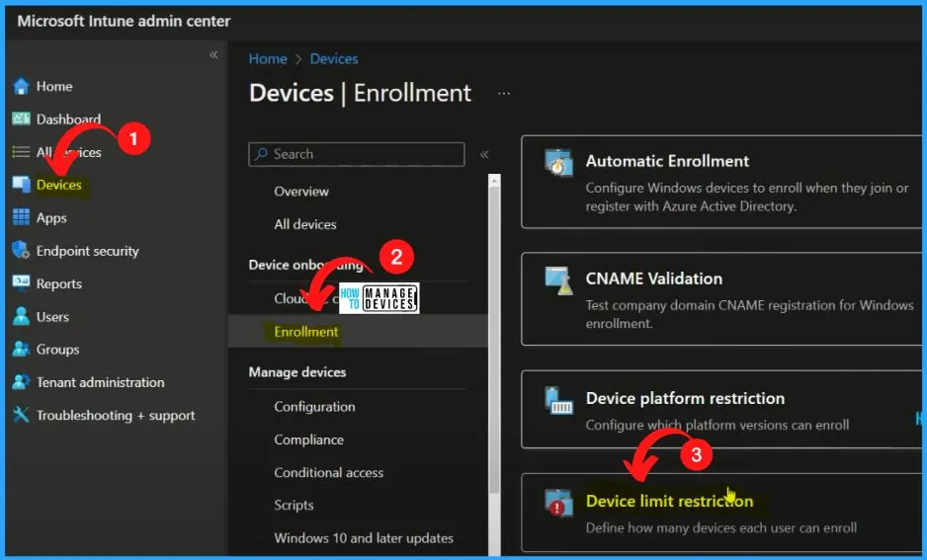Click 'Define how many devices each user can enroll'

pos(721,527)
